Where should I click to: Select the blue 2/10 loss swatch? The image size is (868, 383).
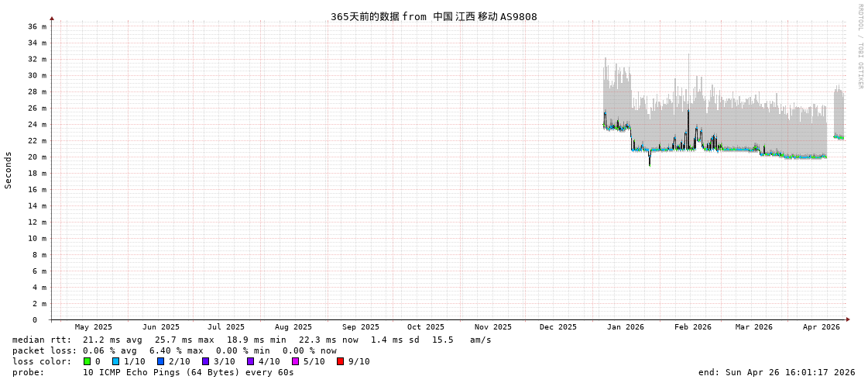(160, 361)
